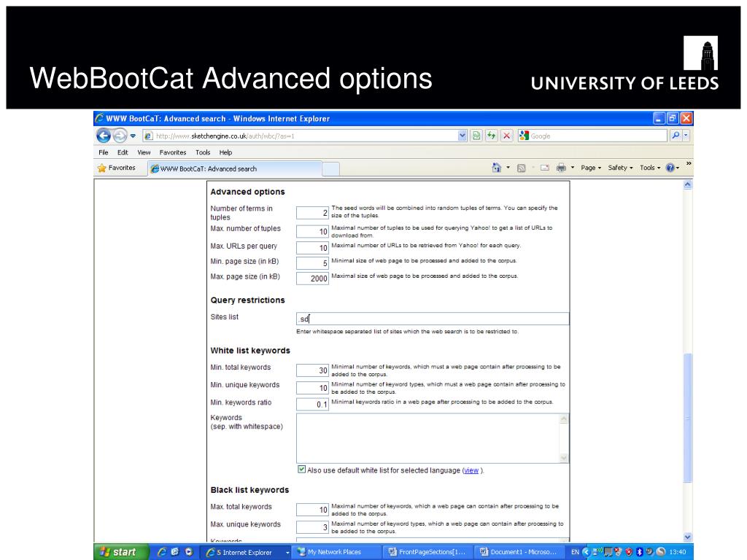
Task: Click the RSS feeds icon
Action: [521, 168]
